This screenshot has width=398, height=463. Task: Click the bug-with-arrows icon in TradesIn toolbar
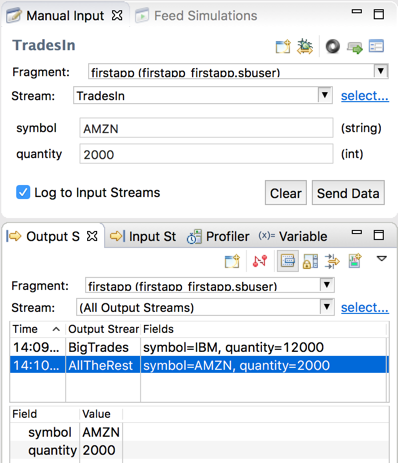305,46
